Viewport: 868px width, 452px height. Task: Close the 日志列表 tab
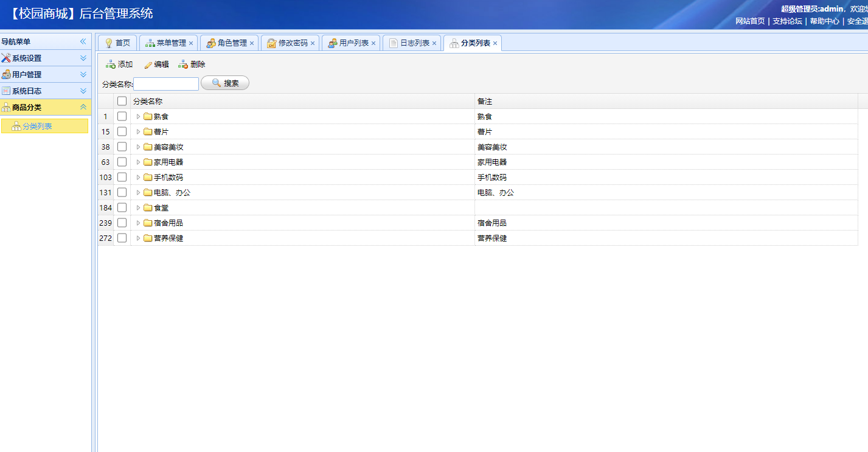pyautogui.click(x=434, y=43)
